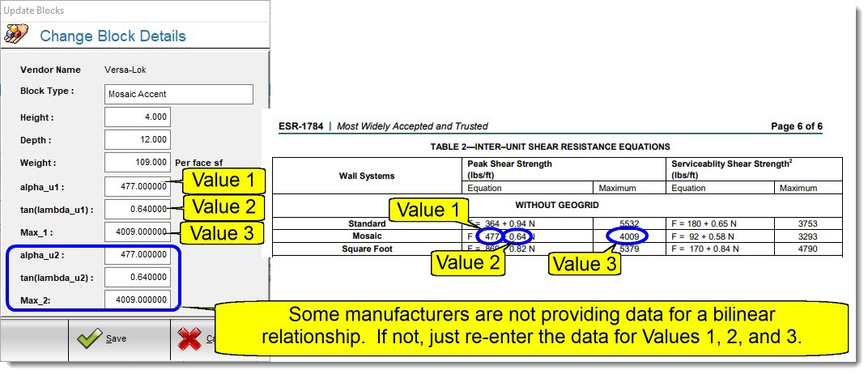The image size is (868, 374).
Task: Focus the Weight input field
Action: (138, 163)
